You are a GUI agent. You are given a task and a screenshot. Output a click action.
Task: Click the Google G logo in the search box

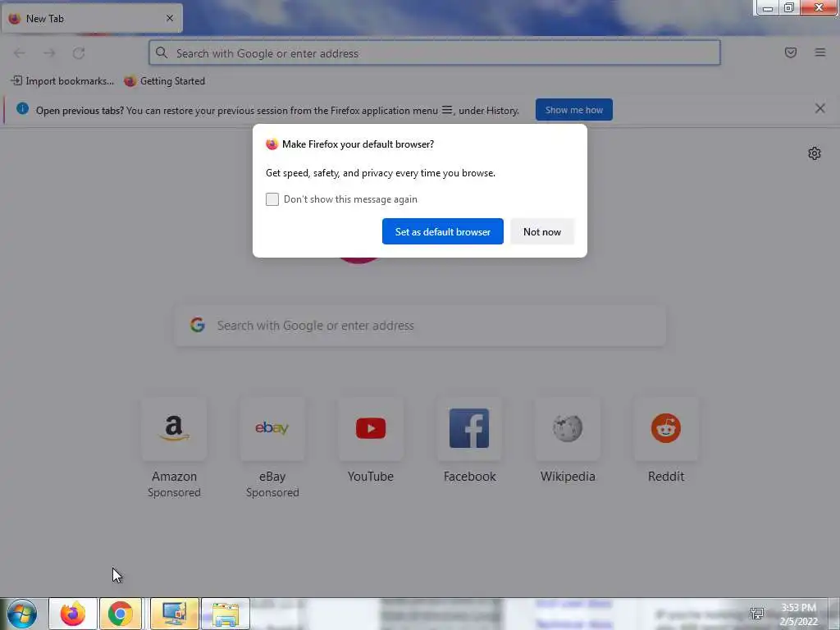pos(198,325)
